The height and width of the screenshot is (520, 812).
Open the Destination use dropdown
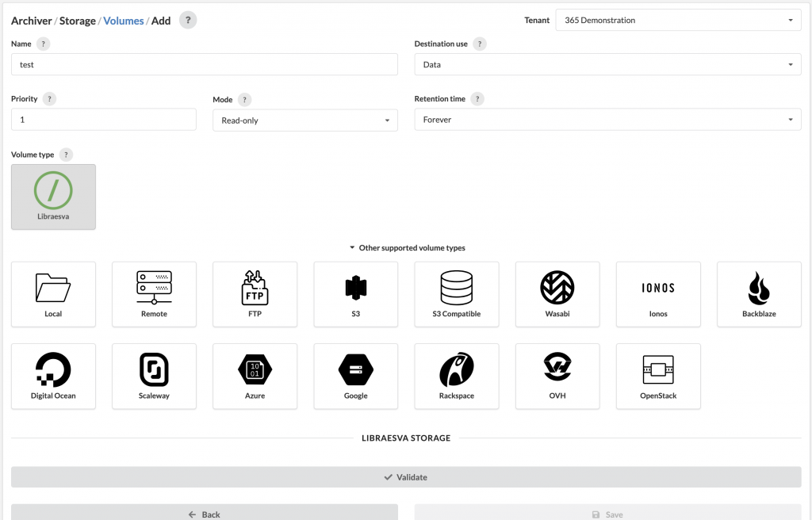608,65
